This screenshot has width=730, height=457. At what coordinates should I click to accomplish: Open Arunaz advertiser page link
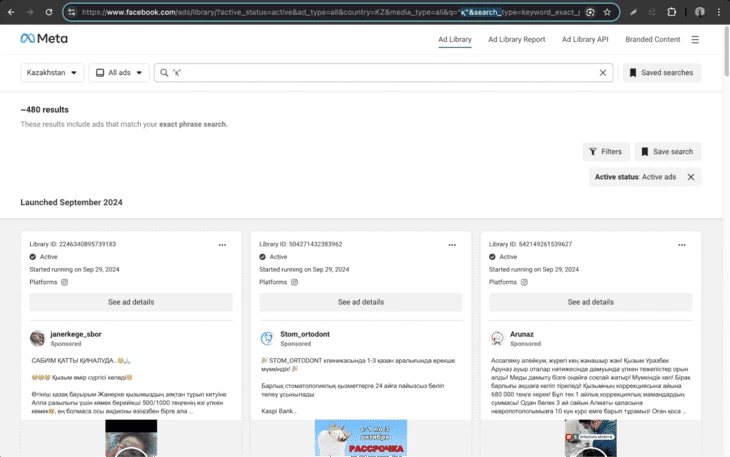tap(522, 334)
